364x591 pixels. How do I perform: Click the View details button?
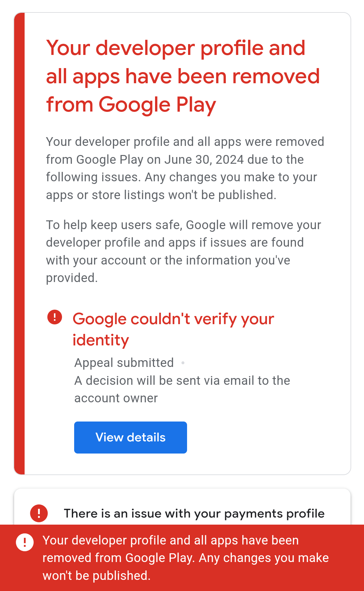pyautogui.click(x=130, y=437)
